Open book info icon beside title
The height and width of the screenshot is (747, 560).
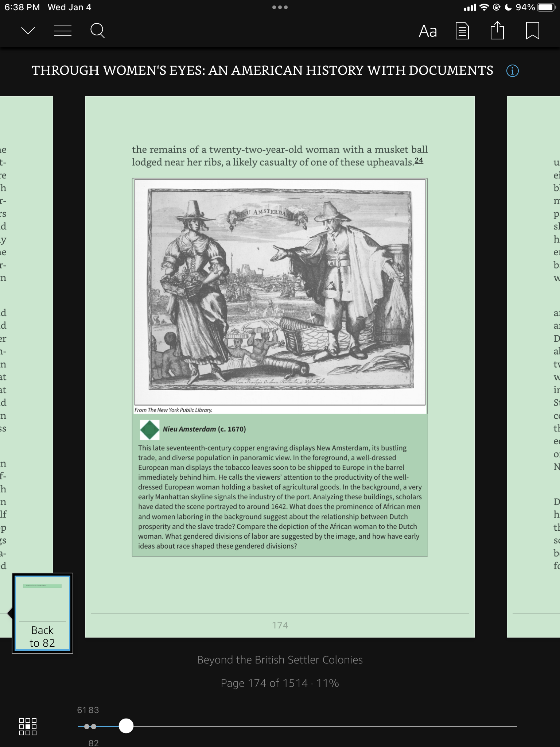click(513, 70)
